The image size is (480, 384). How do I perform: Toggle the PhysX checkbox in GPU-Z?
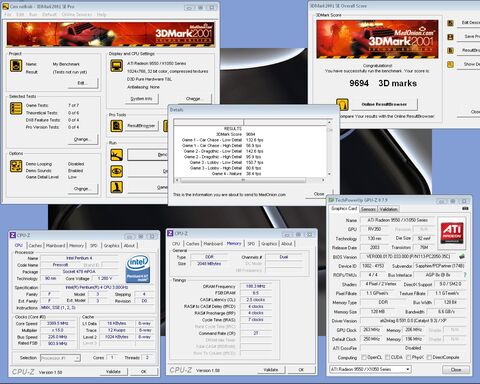click(x=409, y=358)
